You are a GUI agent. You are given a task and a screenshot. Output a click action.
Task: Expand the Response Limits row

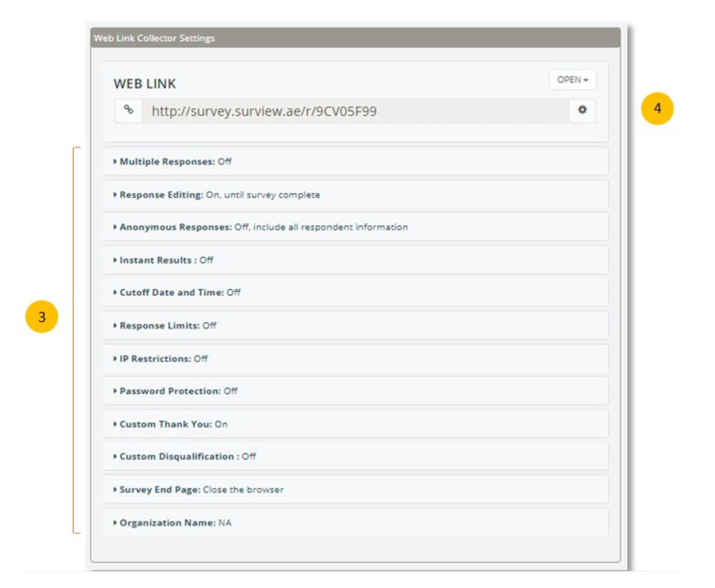[x=168, y=325]
